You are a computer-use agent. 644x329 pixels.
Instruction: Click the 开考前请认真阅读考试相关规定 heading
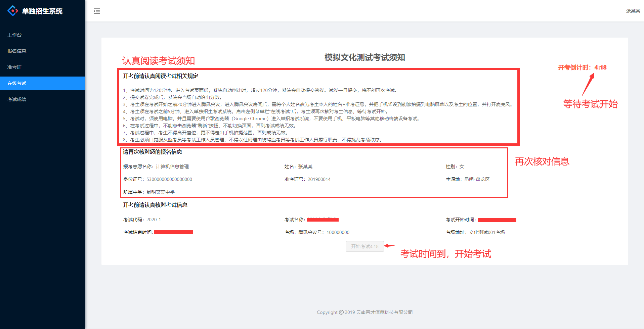point(161,76)
